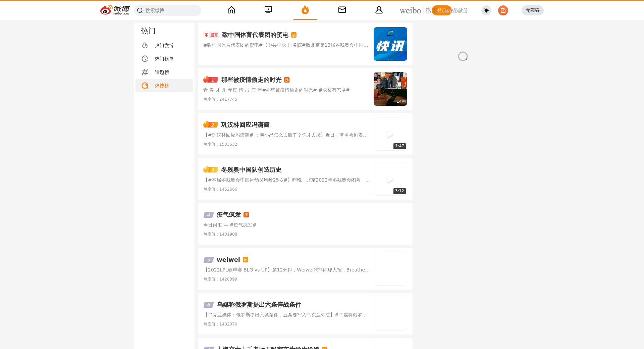Open the profile person icon
The width and height of the screenshot is (644, 349).
(379, 10)
